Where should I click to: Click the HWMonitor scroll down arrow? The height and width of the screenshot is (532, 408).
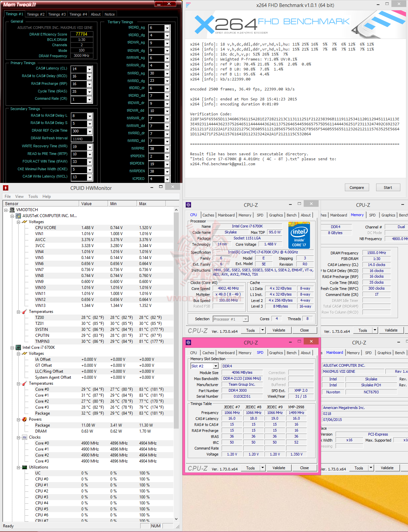[176, 519]
